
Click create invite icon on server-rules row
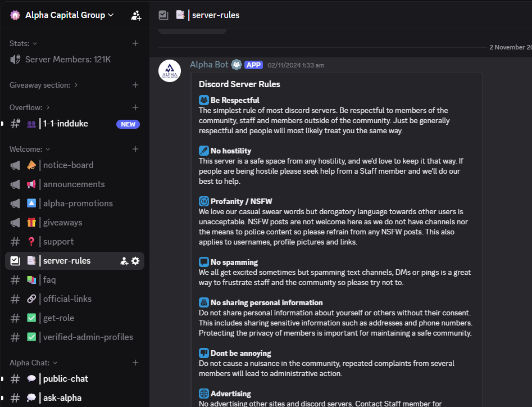[124, 261]
